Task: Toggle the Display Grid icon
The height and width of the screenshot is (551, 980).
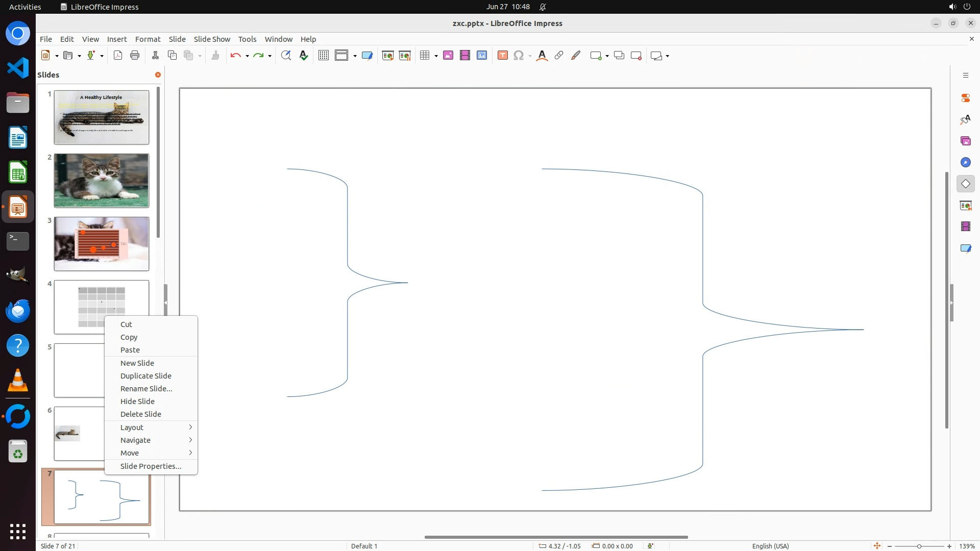Action: [324, 56]
